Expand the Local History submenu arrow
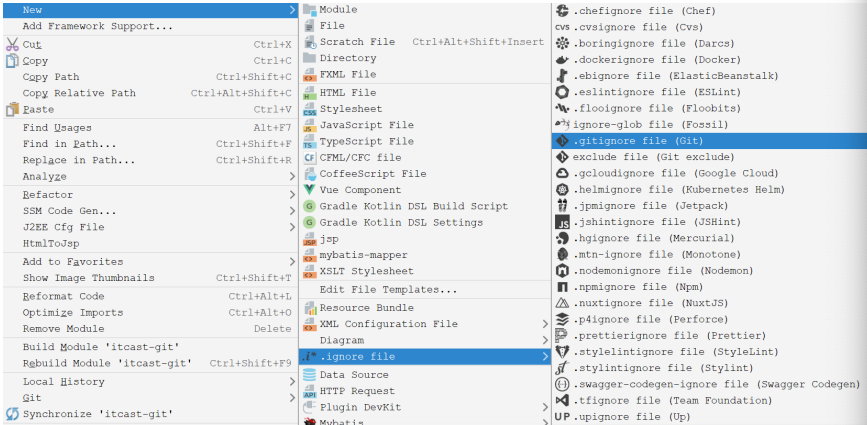867x425 pixels. 292,382
